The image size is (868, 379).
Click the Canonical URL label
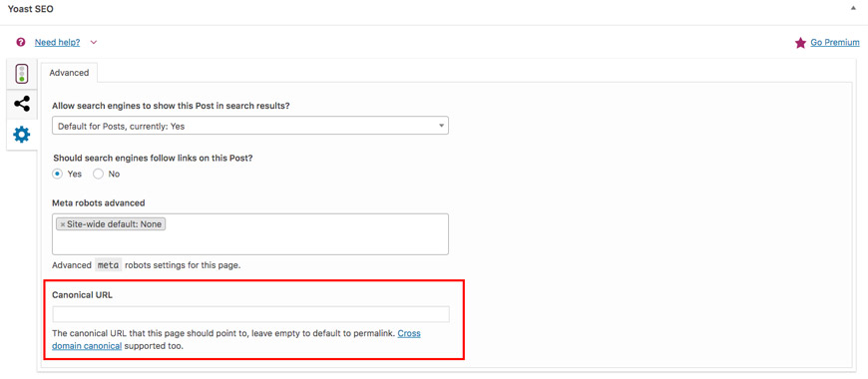tap(82, 295)
